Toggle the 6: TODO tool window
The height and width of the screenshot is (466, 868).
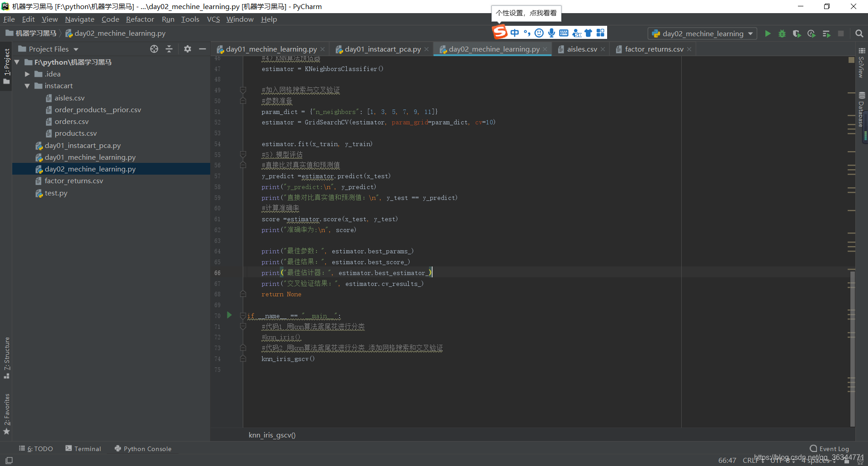coord(36,449)
